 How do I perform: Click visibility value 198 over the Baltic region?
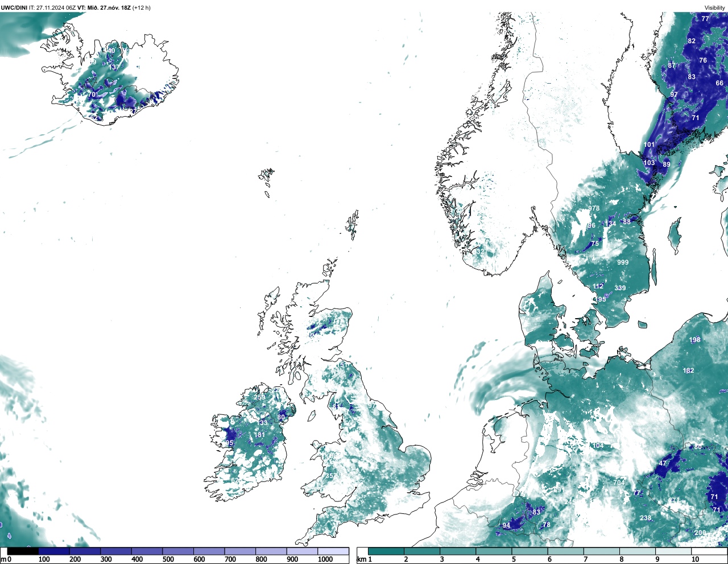pos(695,340)
